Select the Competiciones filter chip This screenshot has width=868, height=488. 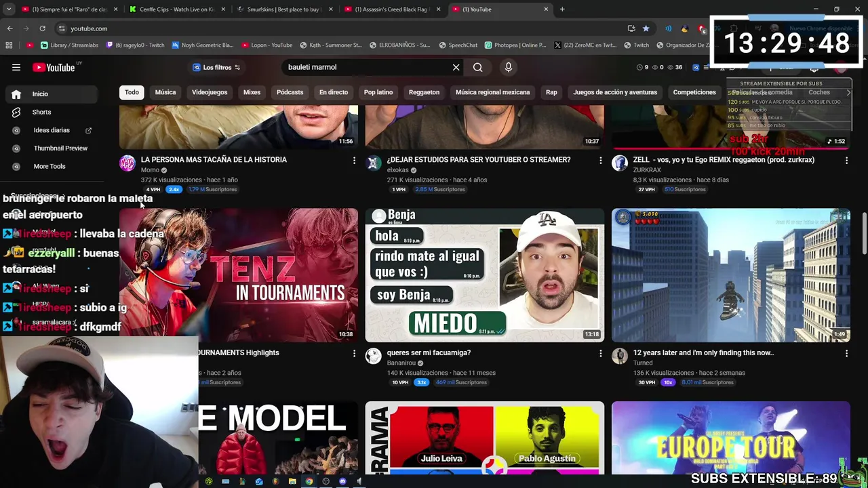coord(694,92)
